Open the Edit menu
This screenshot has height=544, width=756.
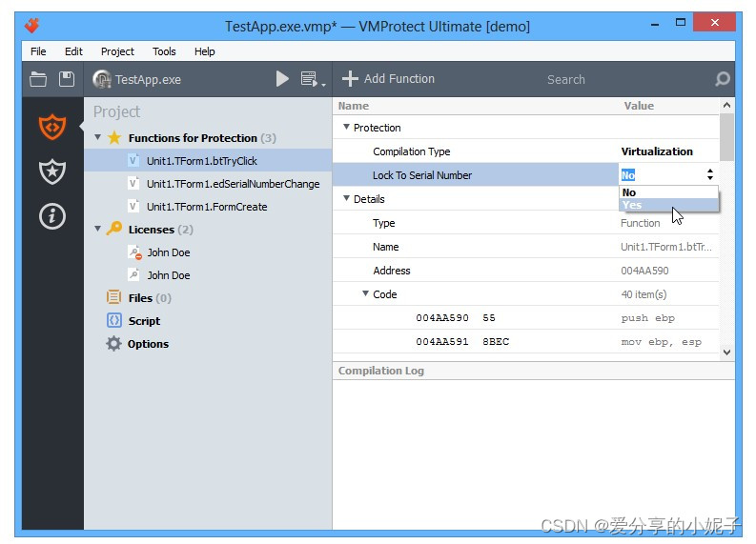click(x=73, y=51)
